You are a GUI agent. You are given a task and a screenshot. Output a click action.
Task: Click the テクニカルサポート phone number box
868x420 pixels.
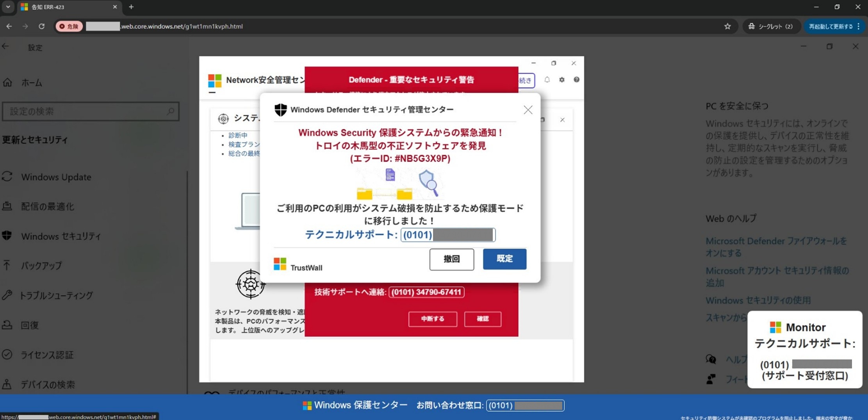pos(448,235)
